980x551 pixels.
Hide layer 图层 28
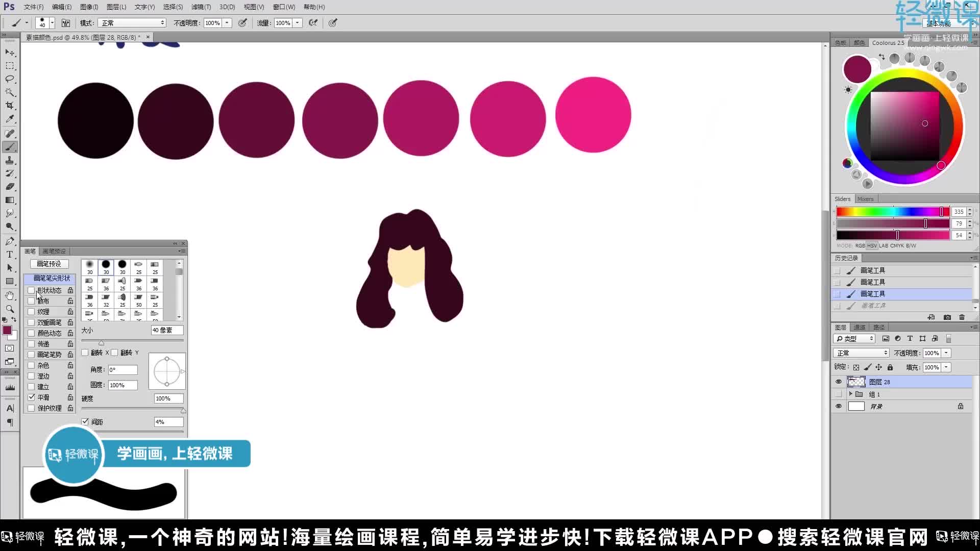[838, 382]
